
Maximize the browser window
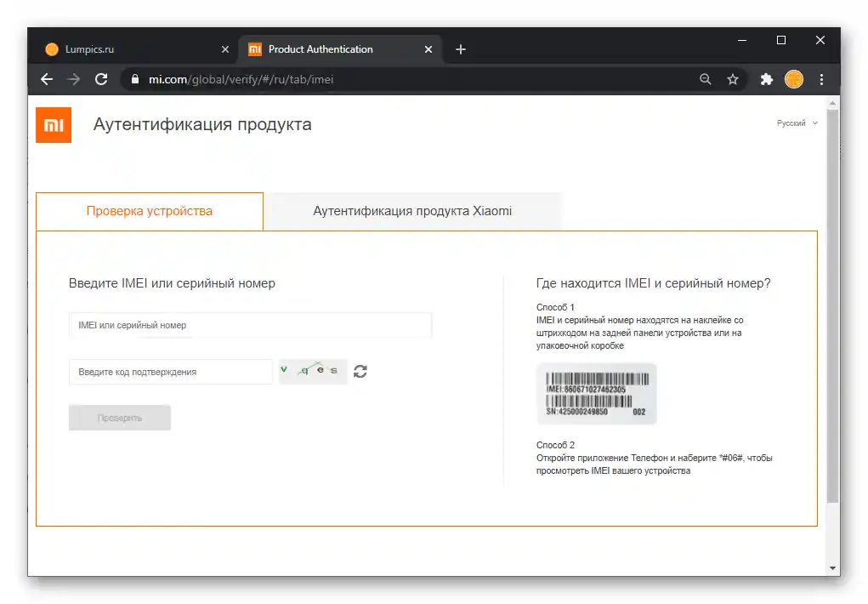[781, 41]
